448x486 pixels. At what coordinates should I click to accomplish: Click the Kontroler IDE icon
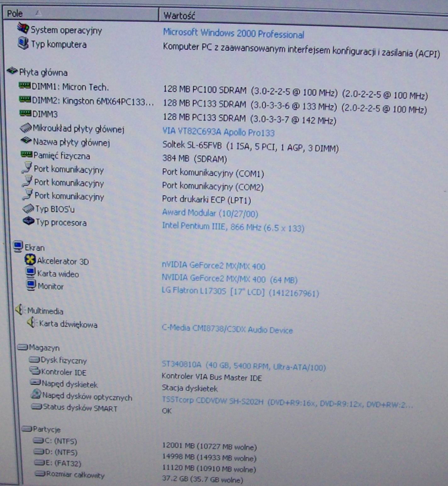click(35, 371)
